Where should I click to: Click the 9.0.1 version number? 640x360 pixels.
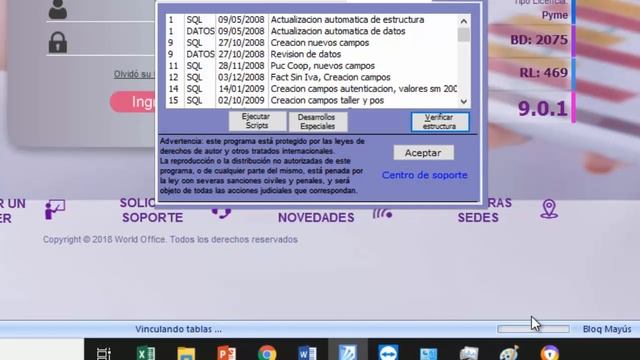(542, 109)
